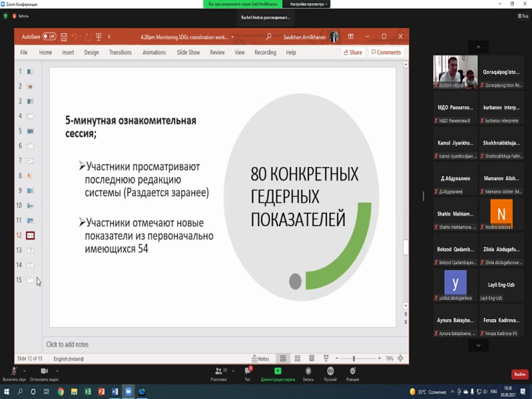Open the Reactions menu in Zoom
This screenshot has height=399, width=532.
point(352,372)
